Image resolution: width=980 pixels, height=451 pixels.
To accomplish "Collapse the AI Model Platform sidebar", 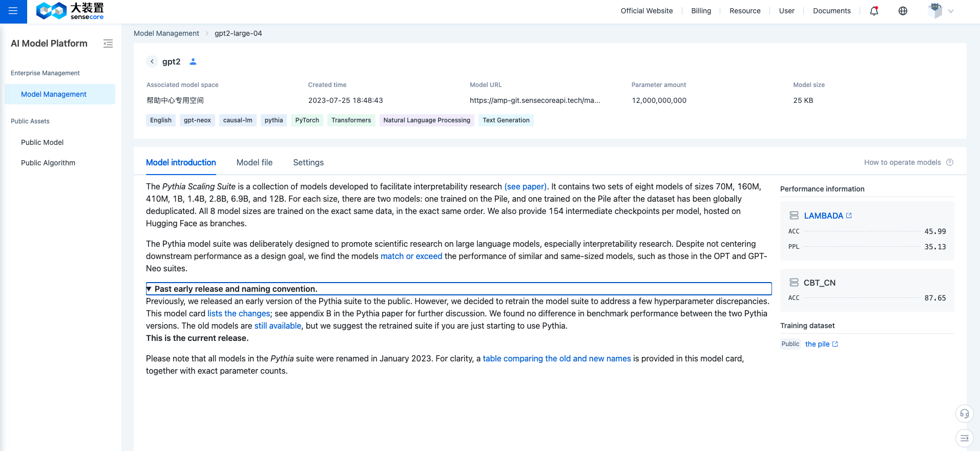I will pyautogui.click(x=108, y=44).
